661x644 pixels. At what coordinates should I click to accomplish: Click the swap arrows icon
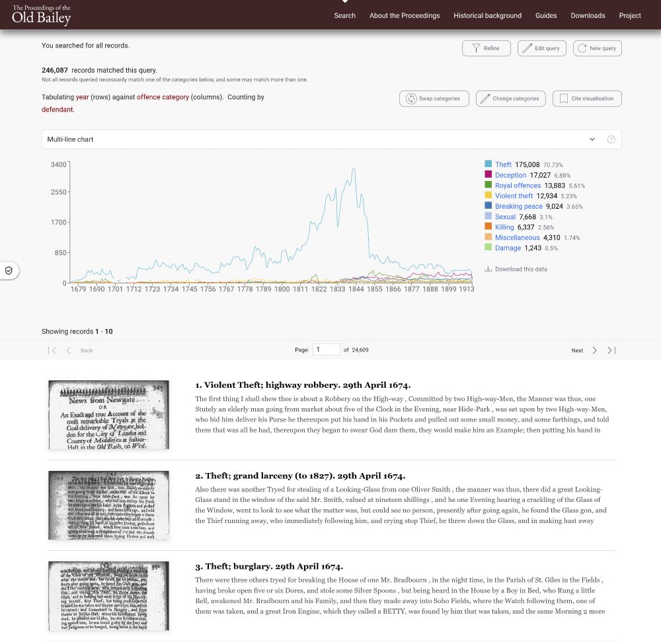[x=411, y=98]
